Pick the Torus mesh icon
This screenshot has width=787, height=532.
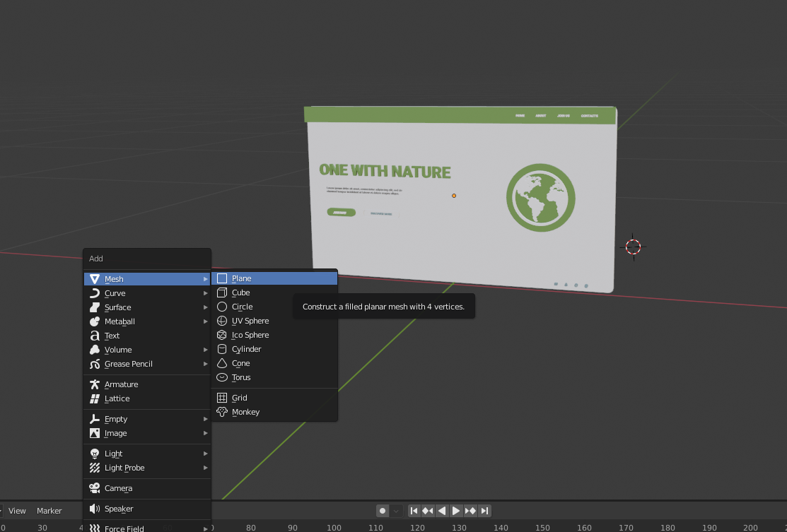[x=222, y=377]
